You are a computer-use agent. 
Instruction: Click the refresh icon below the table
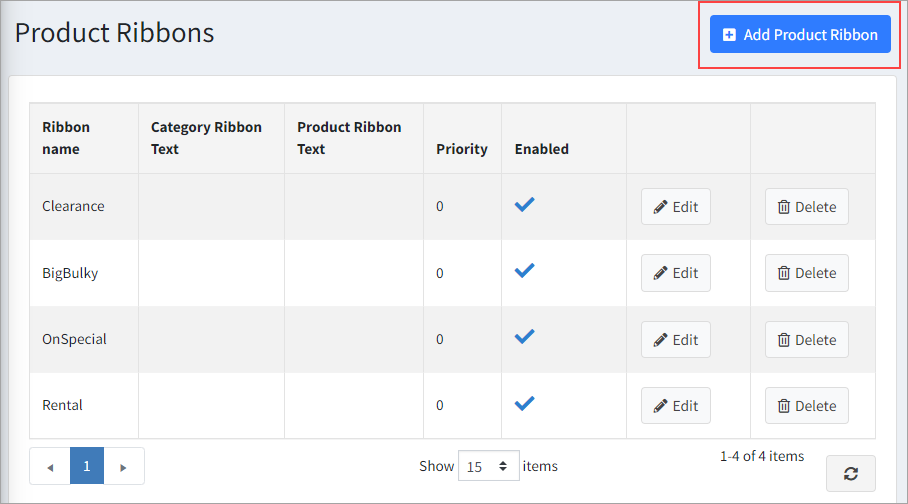[850, 474]
